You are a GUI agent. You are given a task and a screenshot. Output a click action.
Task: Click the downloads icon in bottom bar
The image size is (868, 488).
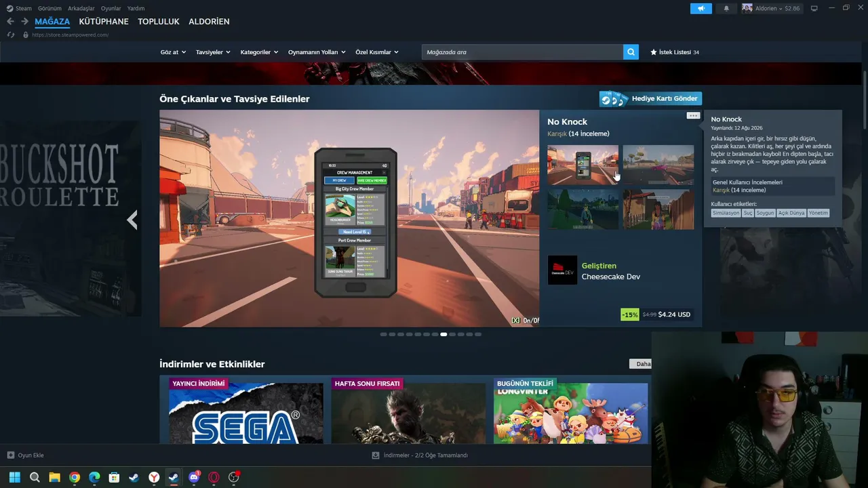376,455
